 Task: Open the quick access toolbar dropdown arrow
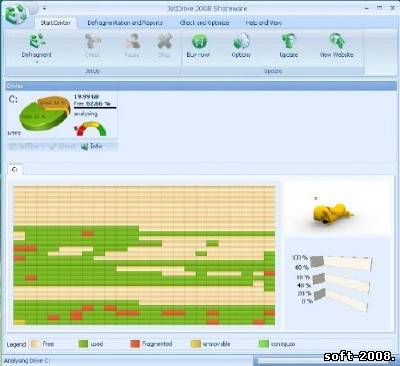44,9
